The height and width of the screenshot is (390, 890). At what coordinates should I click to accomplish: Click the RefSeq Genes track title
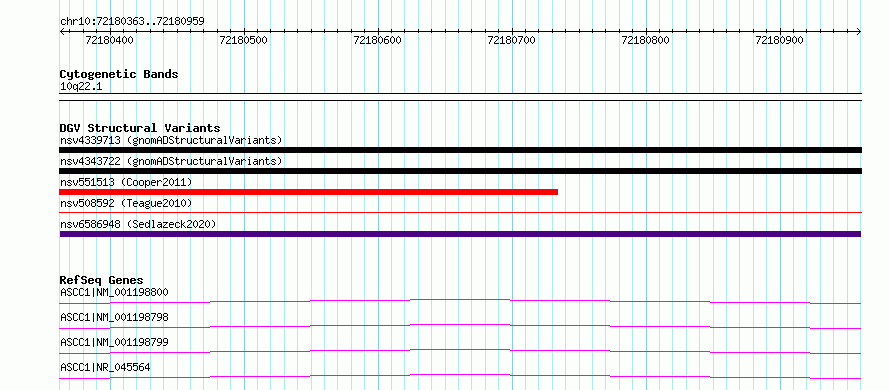click(101, 280)
